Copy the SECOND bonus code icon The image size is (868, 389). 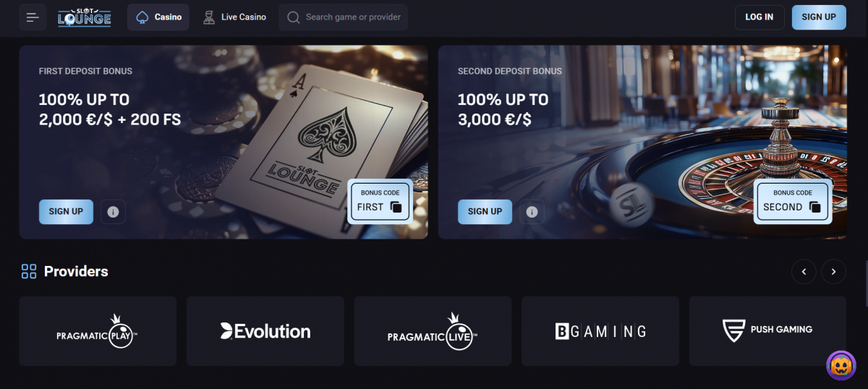[815, 207]
